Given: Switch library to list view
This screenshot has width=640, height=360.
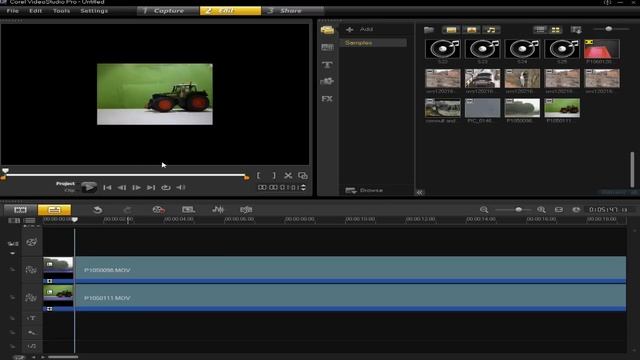Looking at the screenshot, I should tap(540, 30).
